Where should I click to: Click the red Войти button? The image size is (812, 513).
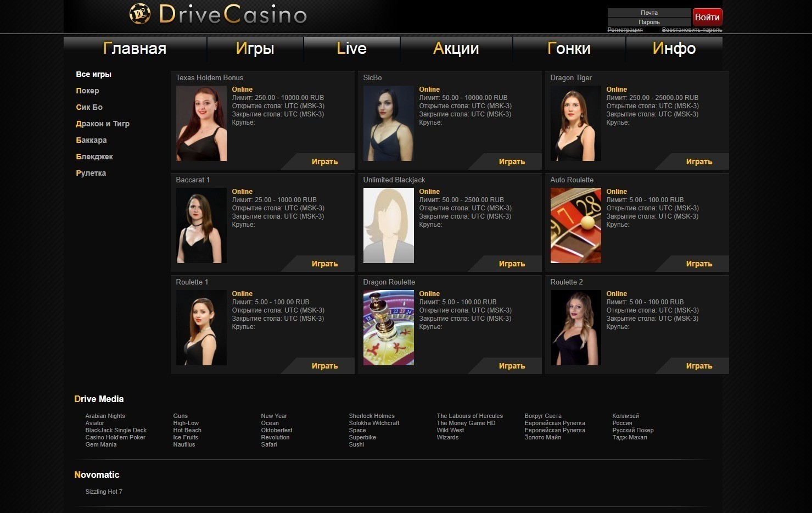(x=707, y=17)
